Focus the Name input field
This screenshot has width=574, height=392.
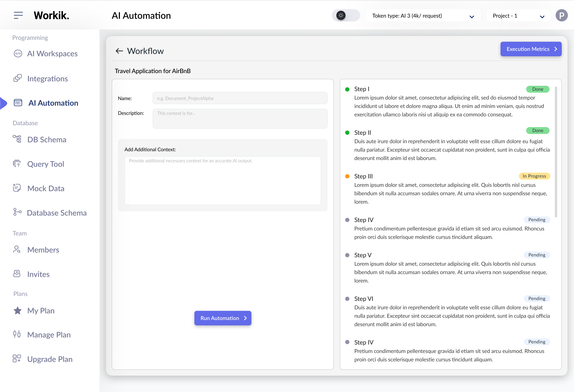[240, 98]
